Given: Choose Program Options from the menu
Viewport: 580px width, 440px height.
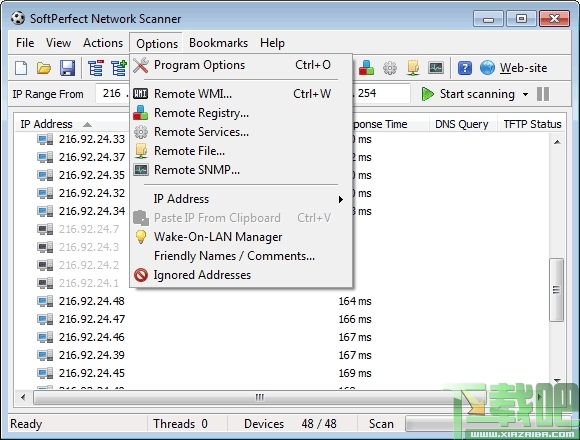Looking at the screenshot, I should 240,65.
